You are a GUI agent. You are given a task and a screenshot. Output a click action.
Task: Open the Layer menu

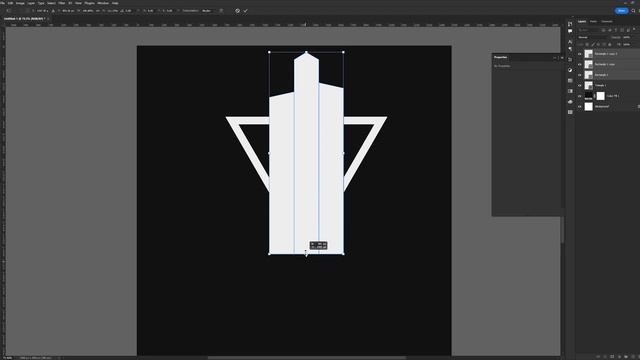coord(31,3)
